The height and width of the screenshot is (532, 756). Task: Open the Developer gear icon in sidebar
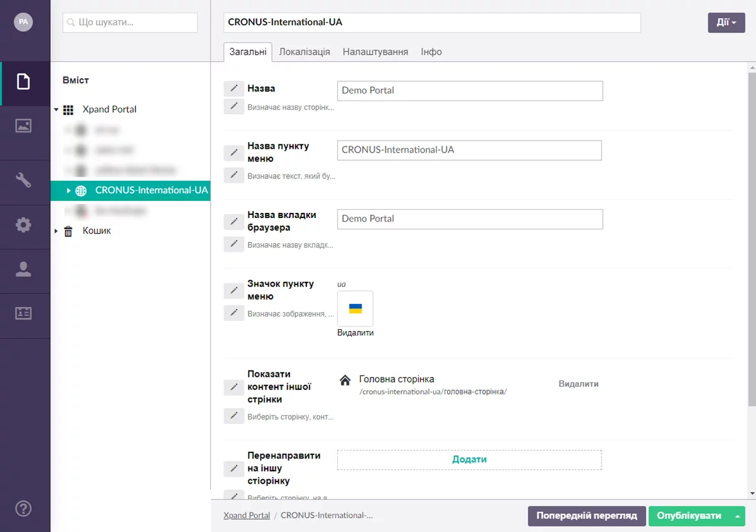click(24, 225)
